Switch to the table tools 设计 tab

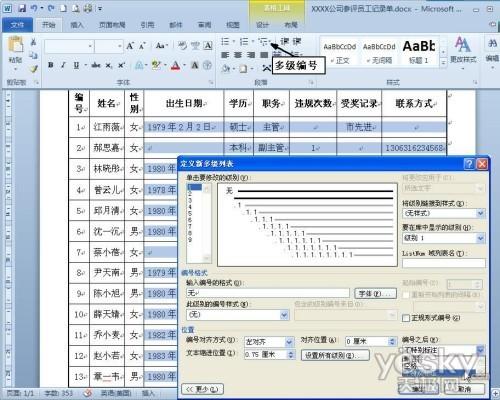[262, 25]
